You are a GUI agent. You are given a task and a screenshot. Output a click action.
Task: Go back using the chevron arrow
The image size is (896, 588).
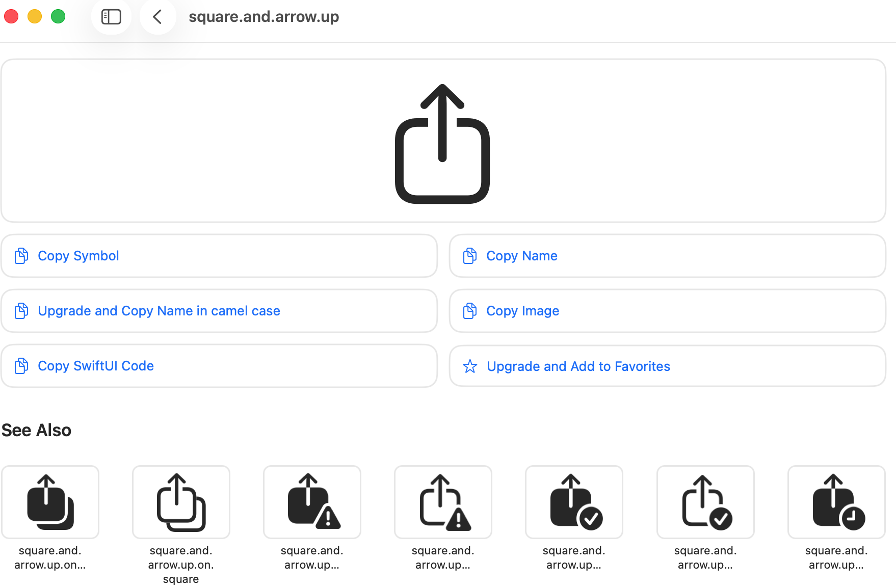(157, 17)
